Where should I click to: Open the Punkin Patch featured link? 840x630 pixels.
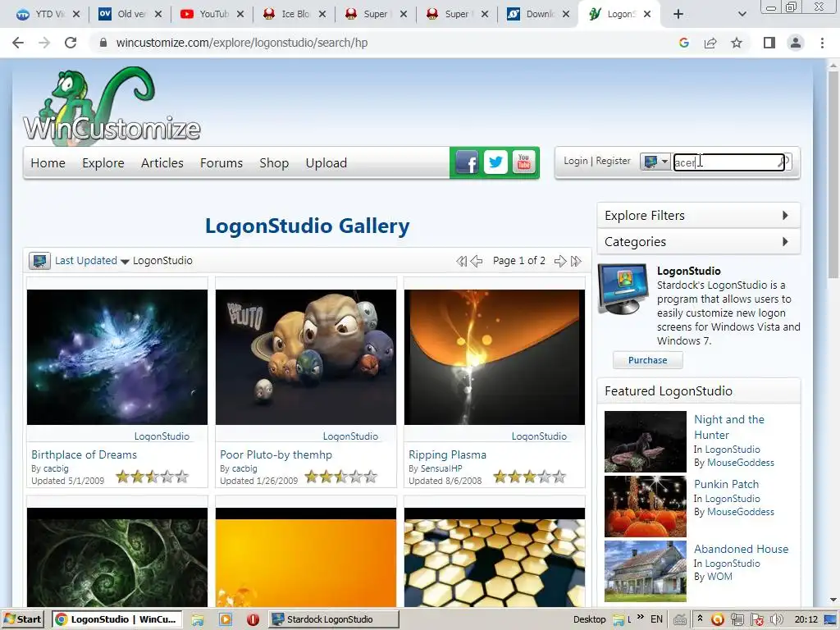pyautogui.click(x=727, y=484)
